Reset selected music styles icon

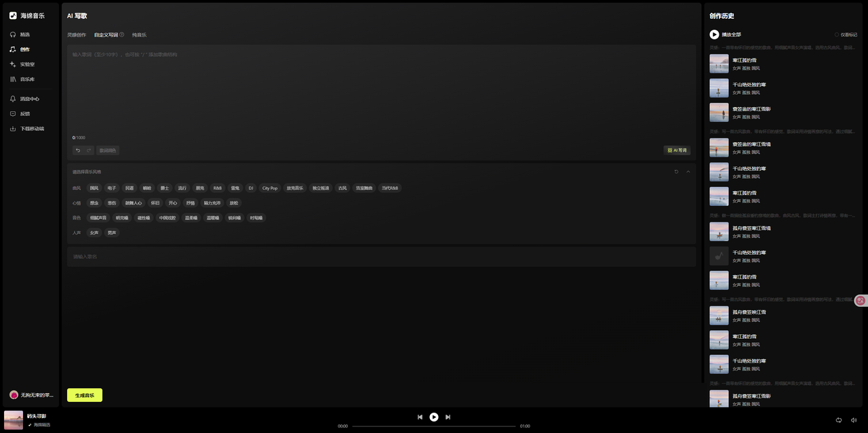(x=676, y=171)
